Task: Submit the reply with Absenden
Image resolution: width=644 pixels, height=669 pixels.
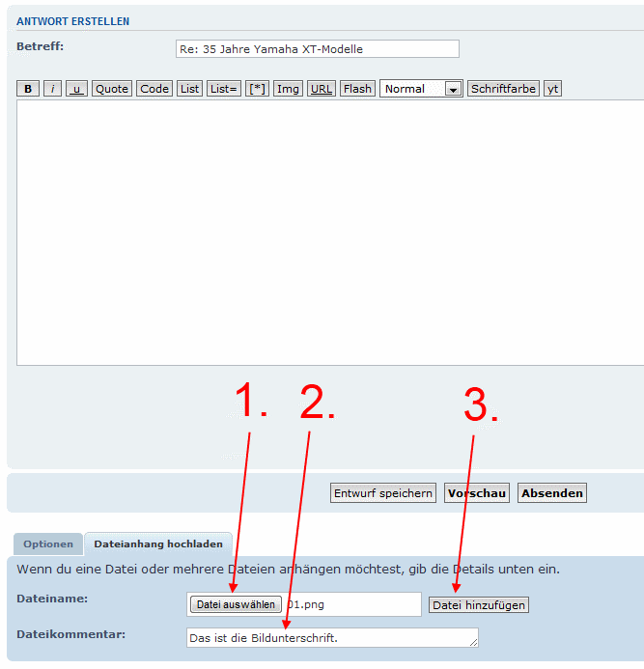Action: point(552,493)
